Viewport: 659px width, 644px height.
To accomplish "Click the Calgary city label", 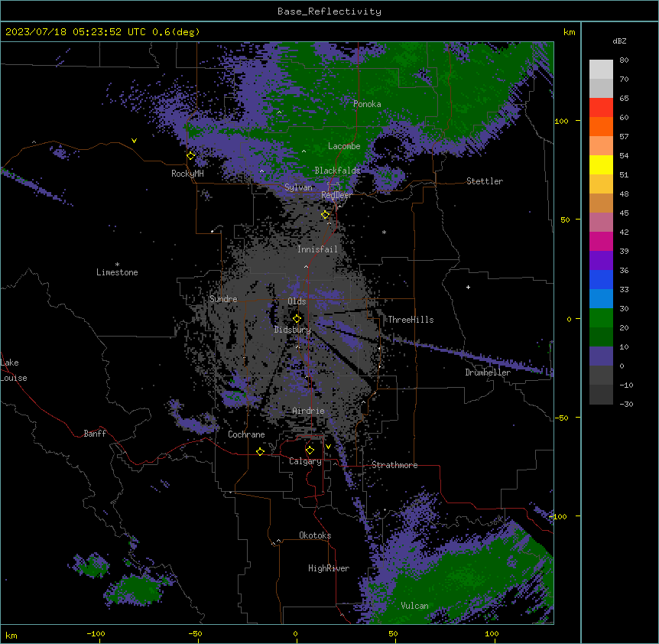I will [x=305, y=461].
